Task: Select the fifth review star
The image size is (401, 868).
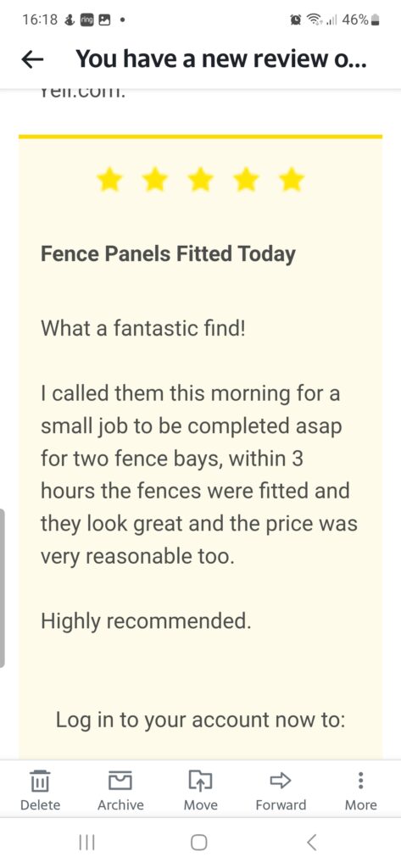Action: tap(292, 180)
